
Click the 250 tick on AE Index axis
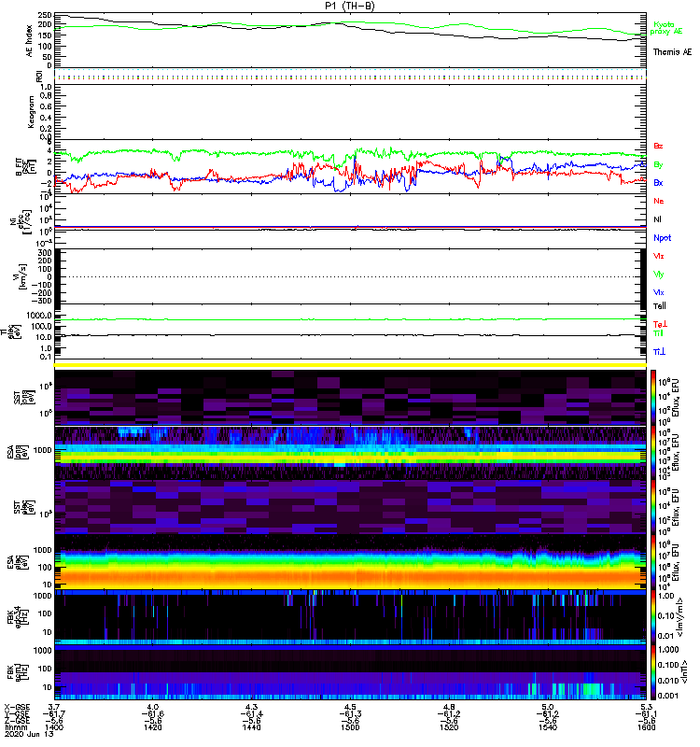45,15
